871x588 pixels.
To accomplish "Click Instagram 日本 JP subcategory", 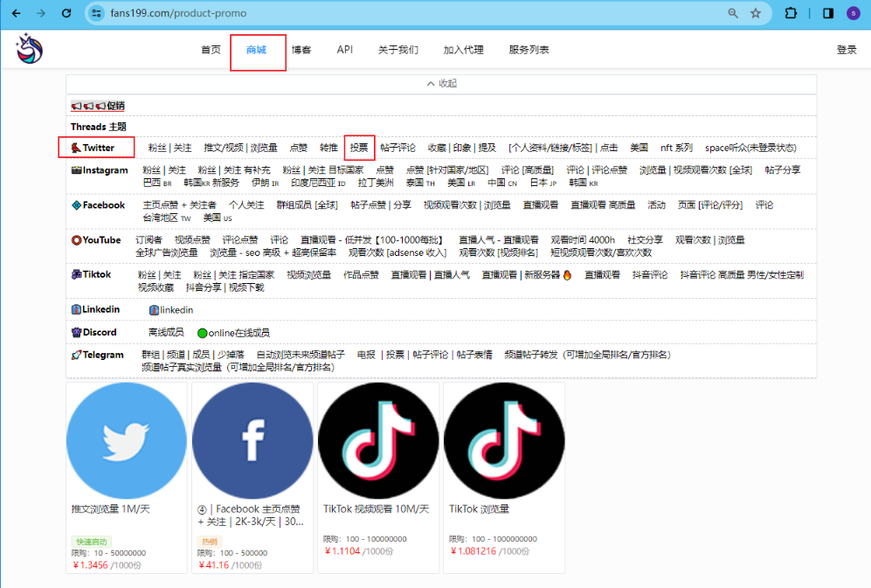I will coord(543,183).
